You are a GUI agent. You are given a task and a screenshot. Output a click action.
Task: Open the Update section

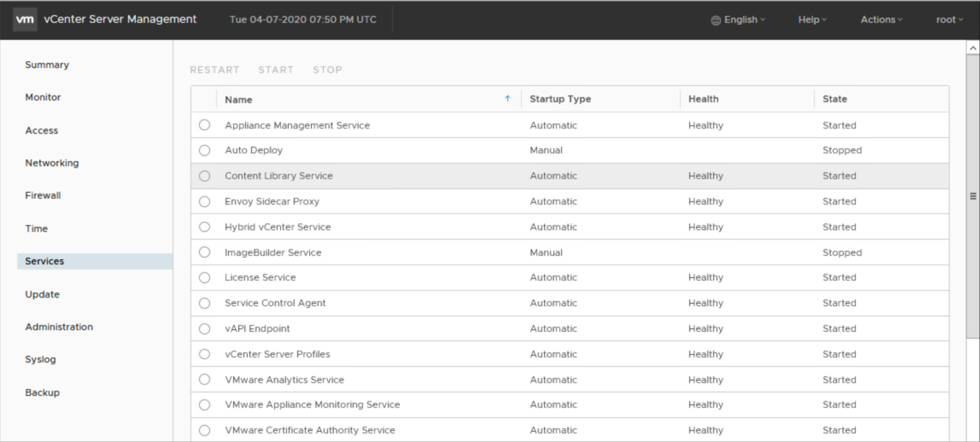click(x=42, y=294)
